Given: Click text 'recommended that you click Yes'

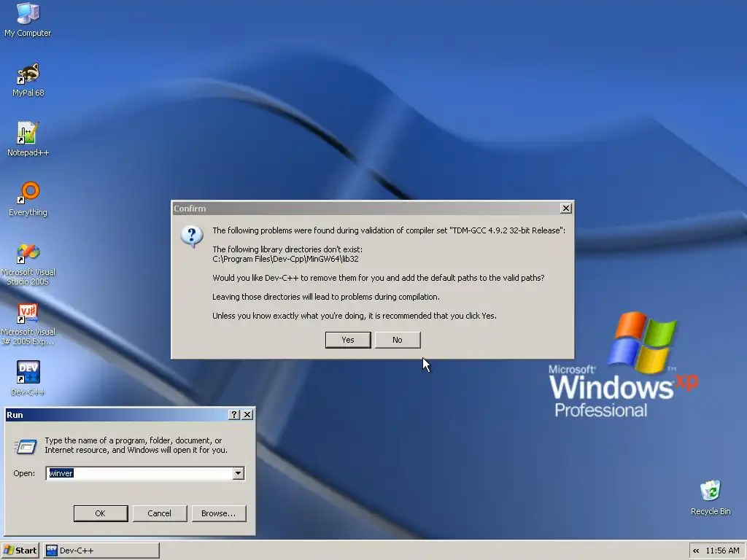Looking at the screenshot, I should [438, 316].
